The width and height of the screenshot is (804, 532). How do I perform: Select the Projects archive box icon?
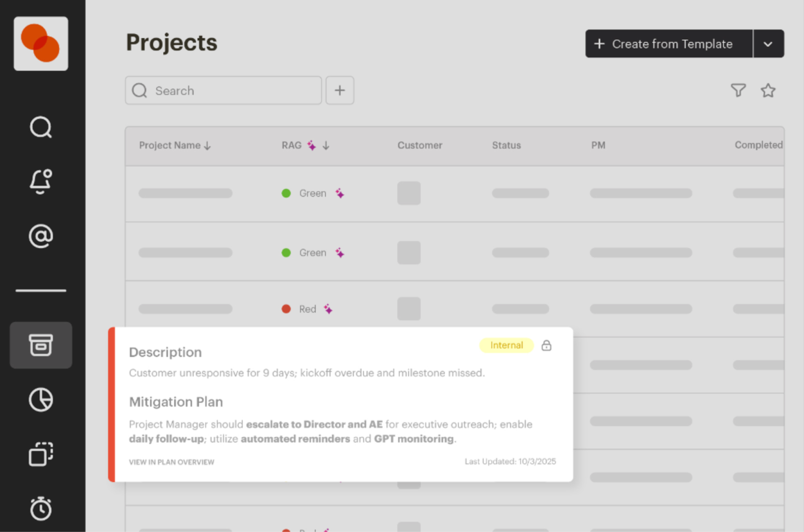(x=41, y=345)
